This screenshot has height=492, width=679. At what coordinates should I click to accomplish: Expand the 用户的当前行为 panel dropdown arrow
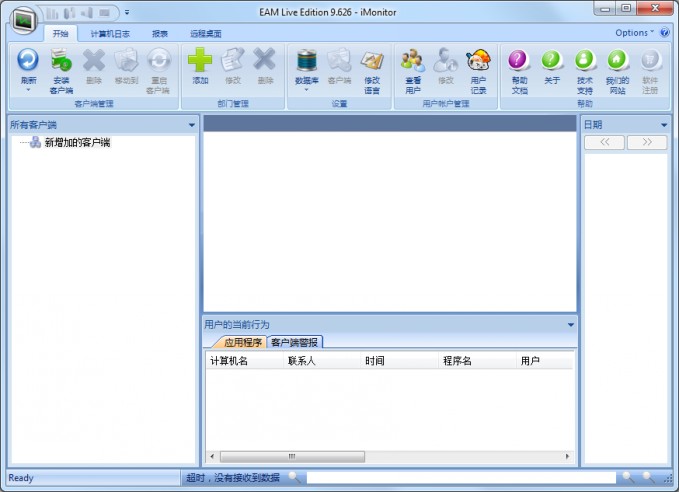coord(571,325)
